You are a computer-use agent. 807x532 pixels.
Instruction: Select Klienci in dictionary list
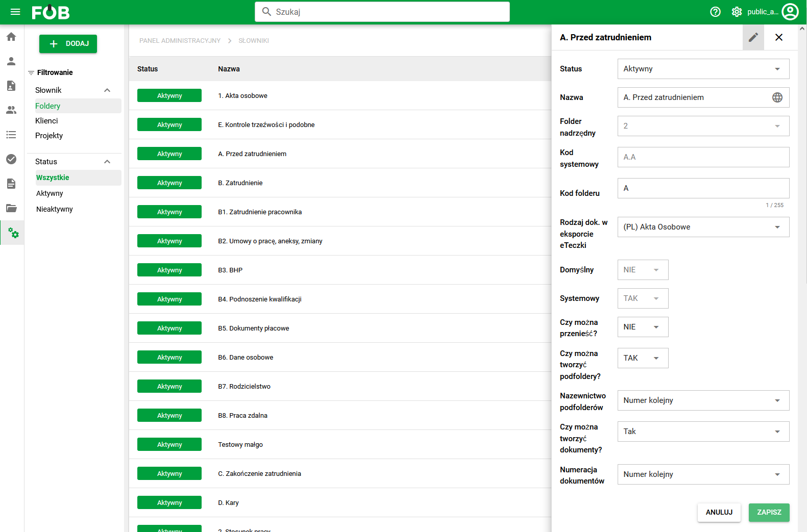[x=46, y=121]
